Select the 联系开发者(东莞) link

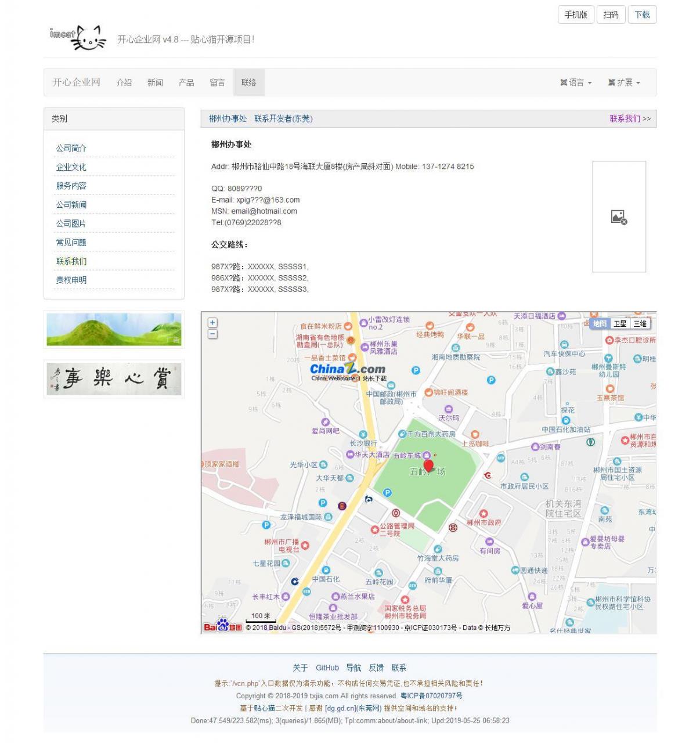[283, 118]
